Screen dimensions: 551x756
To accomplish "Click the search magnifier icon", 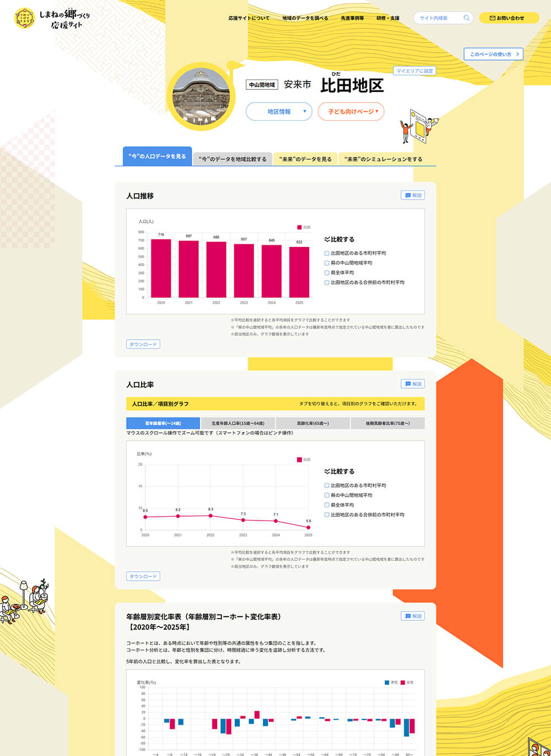I will (x=467, y=18).
